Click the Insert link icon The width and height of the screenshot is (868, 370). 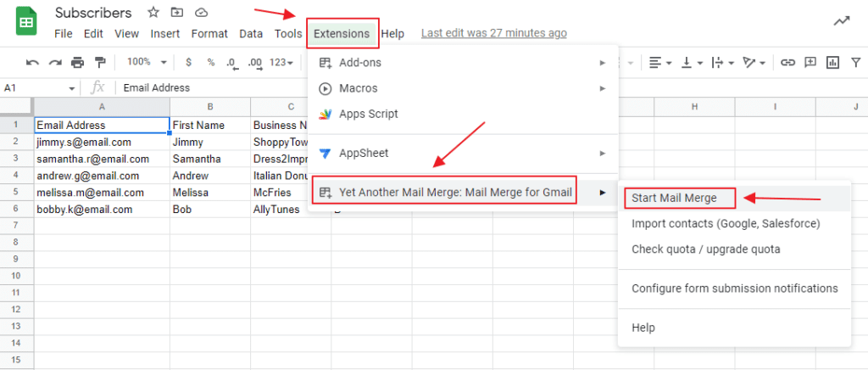coord(787,63)
